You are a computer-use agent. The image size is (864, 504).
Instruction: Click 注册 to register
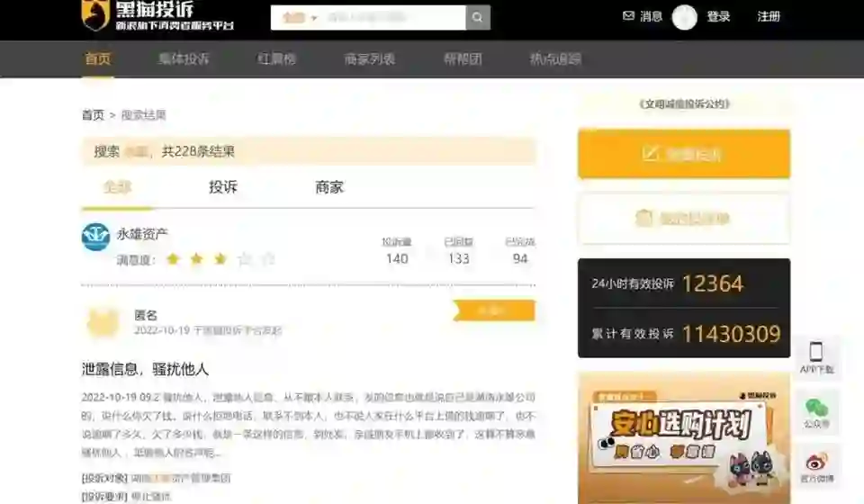click(769, 16)
